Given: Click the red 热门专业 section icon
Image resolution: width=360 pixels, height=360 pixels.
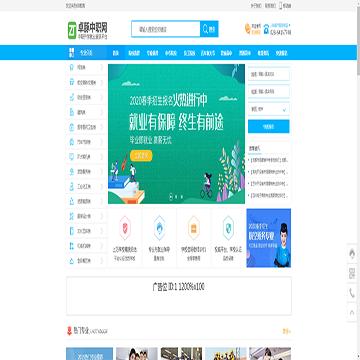Looking at the screenshot, I should (69, 331).
